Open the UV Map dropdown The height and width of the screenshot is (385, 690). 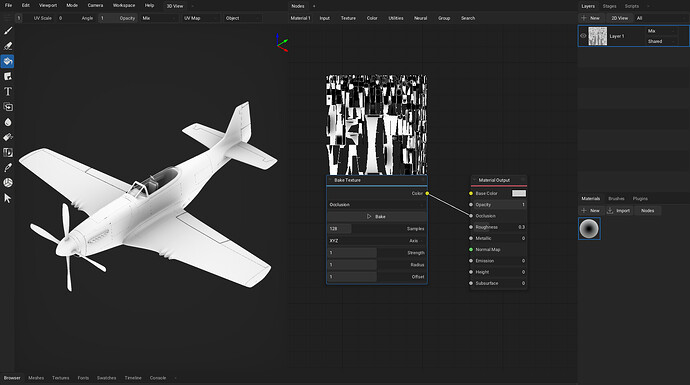[x=200, y=18]
